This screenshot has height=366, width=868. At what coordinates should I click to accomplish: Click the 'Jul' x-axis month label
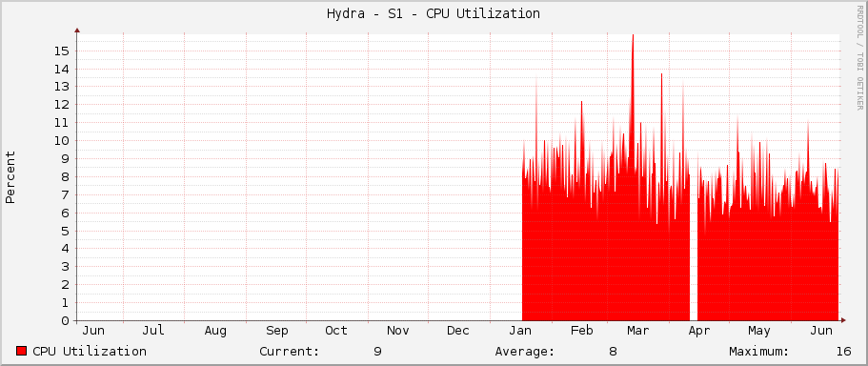pos(153,331)
